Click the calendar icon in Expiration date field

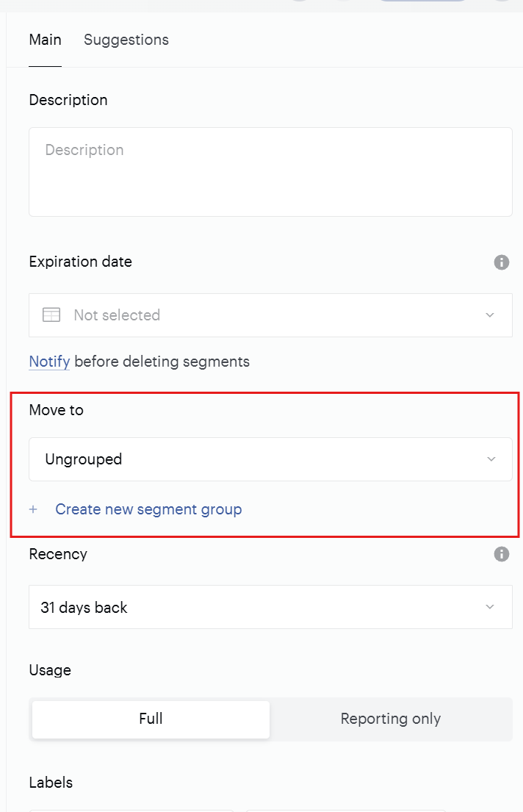[51, 315]
